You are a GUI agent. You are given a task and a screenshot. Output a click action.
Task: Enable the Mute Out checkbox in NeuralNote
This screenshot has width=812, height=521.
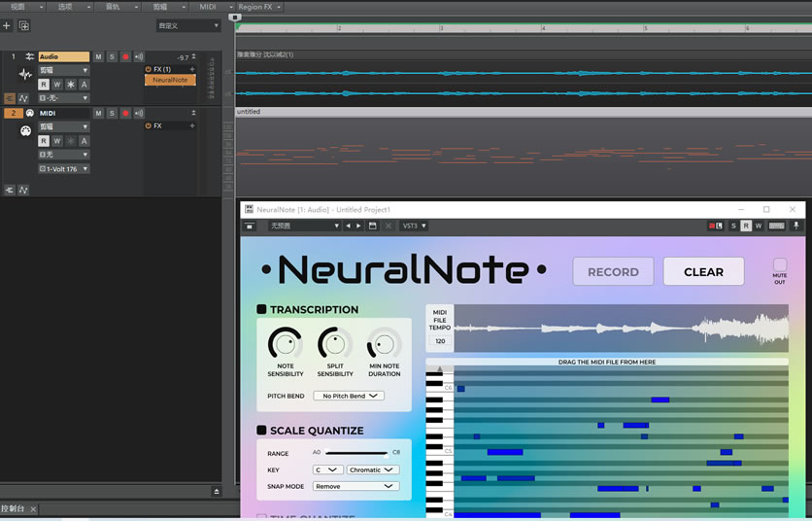tap(780, 264)
